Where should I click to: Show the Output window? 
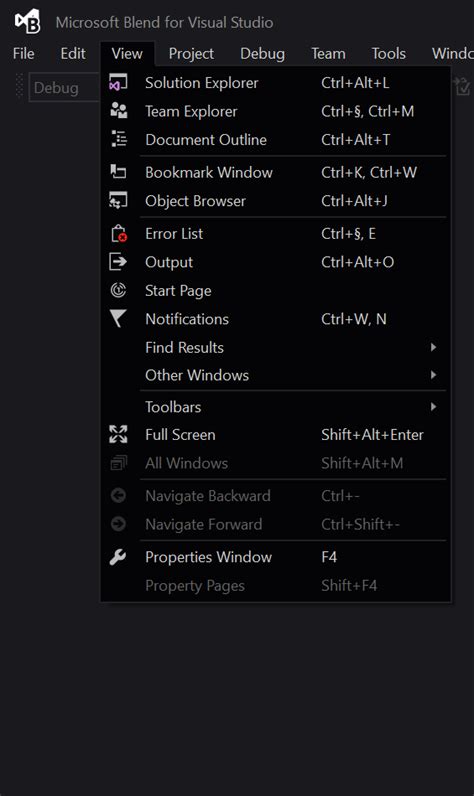point(276,262)
